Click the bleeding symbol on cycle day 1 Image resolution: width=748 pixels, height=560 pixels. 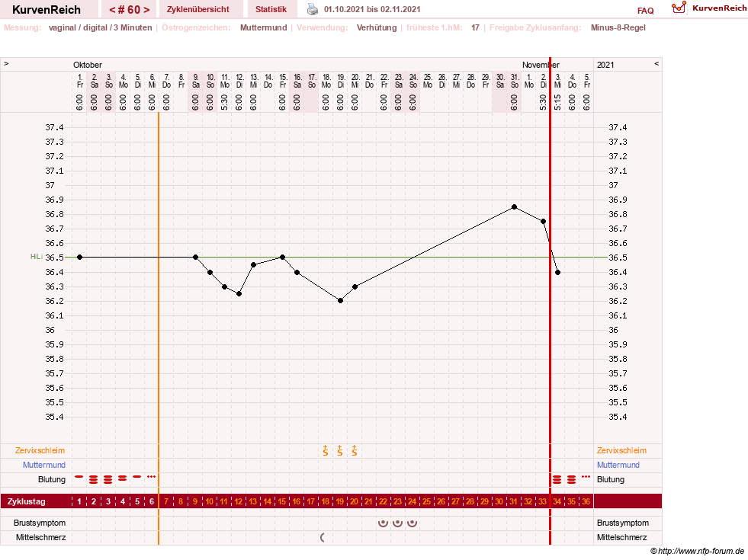click(79, 477)
